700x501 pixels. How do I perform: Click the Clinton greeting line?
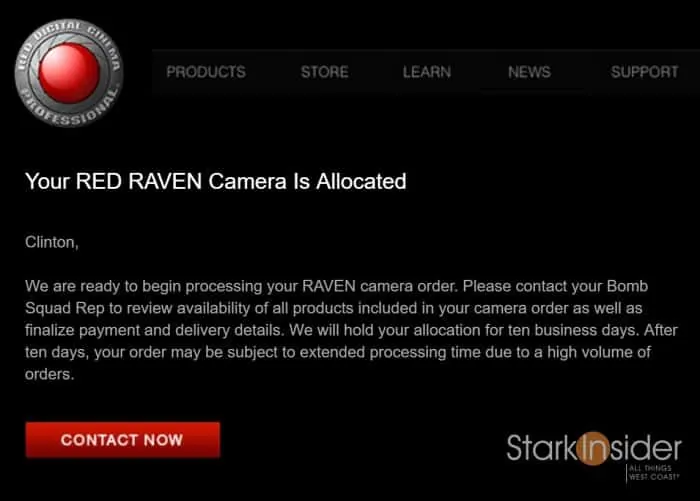(52, 242)
